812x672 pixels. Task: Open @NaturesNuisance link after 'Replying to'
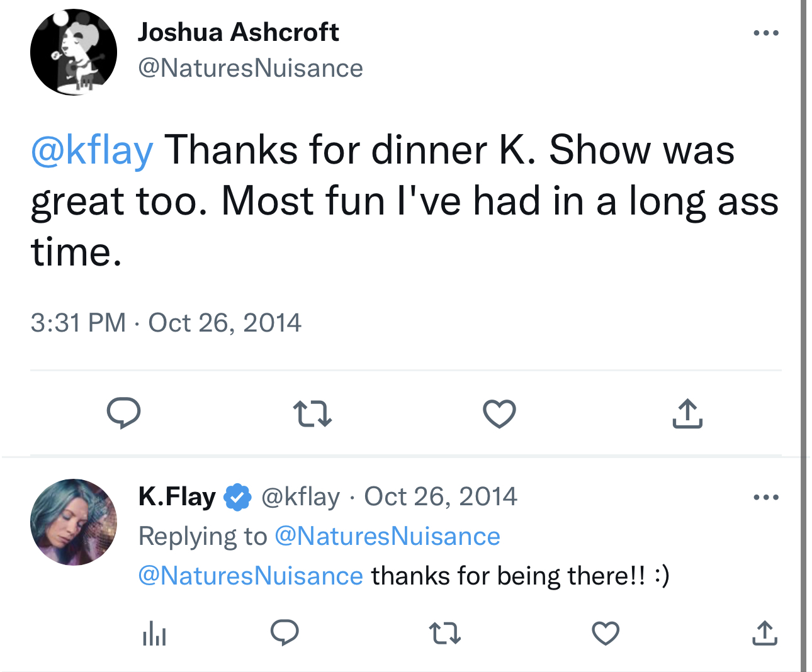click(x=387, y=536)
